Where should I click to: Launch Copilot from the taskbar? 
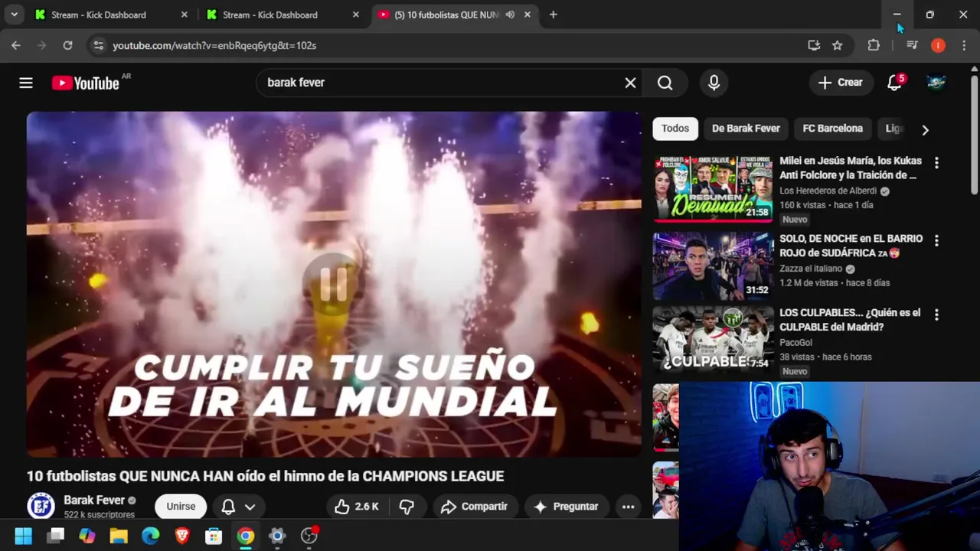(87, 536)
